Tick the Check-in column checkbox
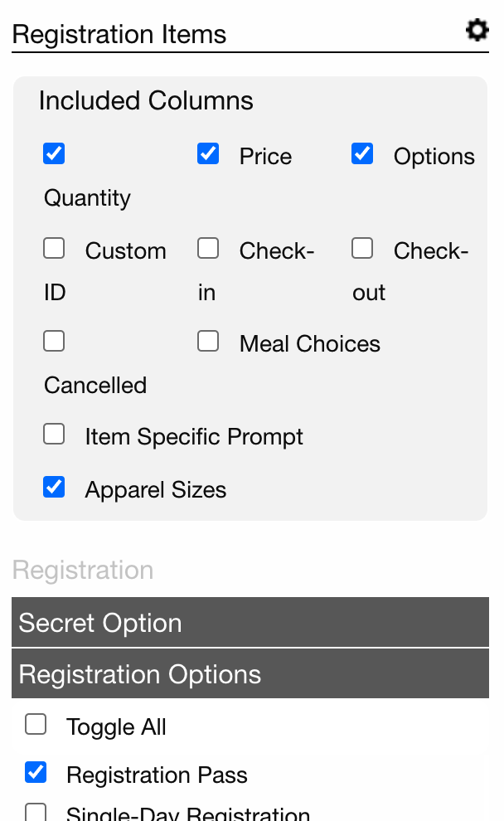Viewport: 504px width, 821px height. tap(208, 248)
